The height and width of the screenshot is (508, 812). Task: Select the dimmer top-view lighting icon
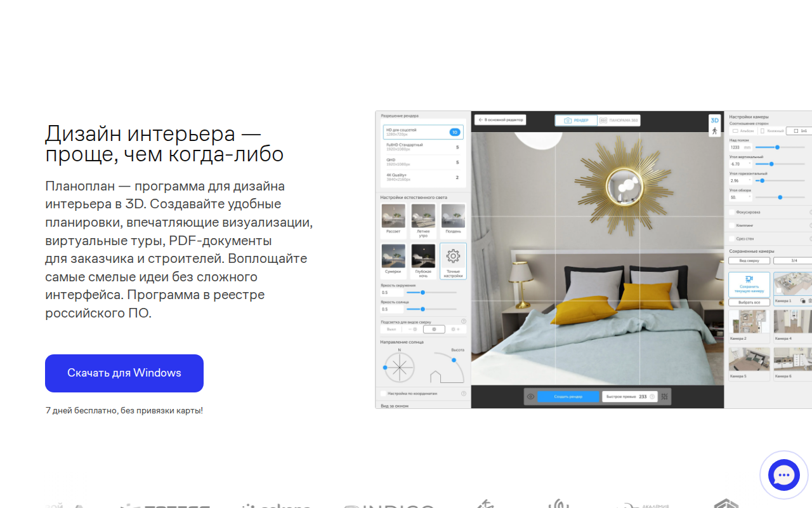tap(413, 330)
